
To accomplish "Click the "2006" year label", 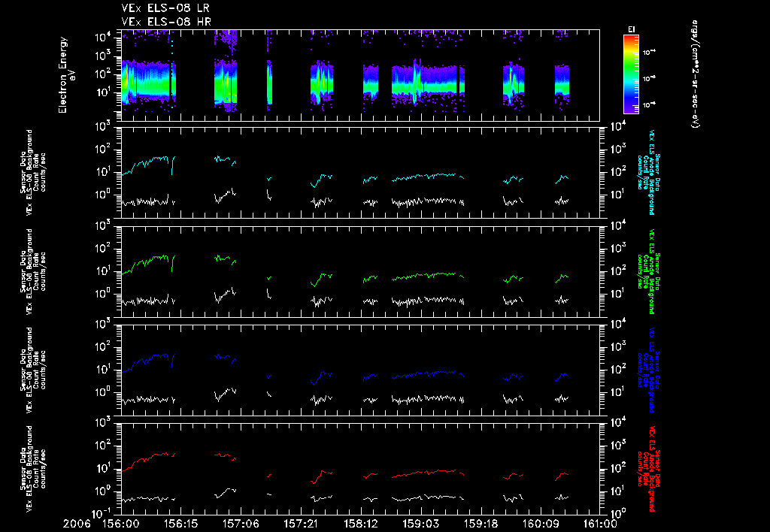I will click(x=77, y=524).
